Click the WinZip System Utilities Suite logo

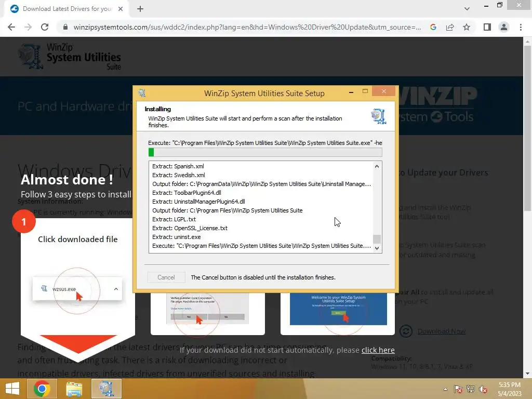point(70,57)
